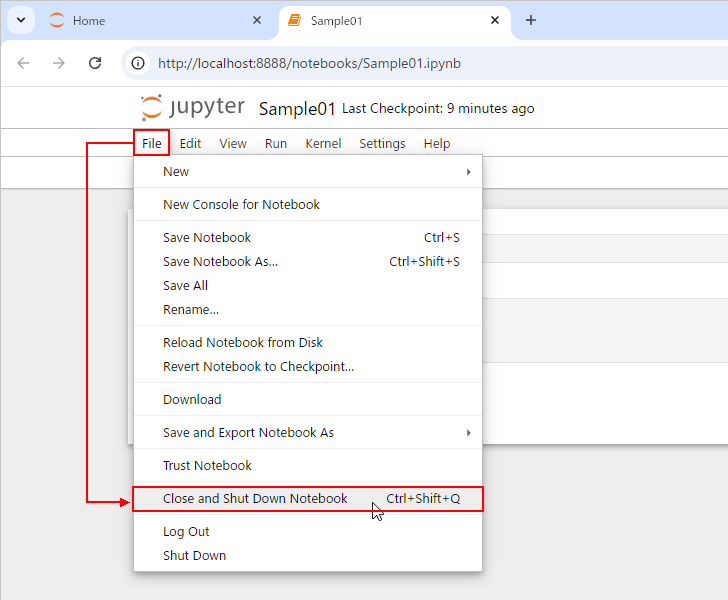Choose Rename... from File menu

tap(308, 310)
